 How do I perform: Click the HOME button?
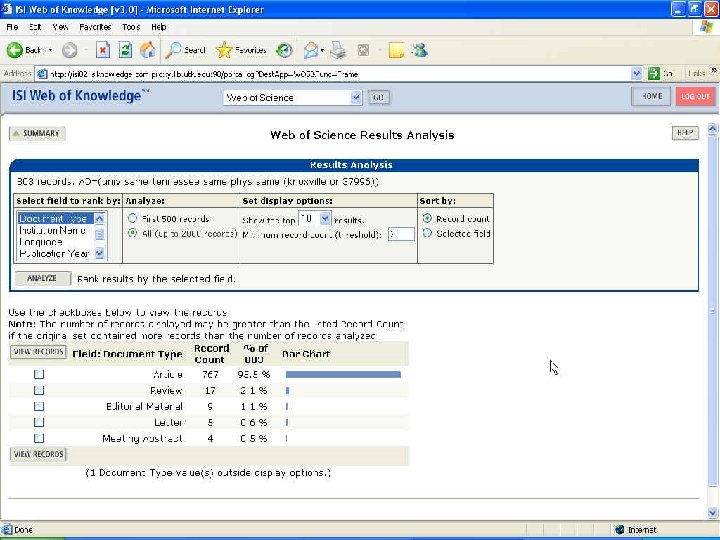[x=651, y=96]
